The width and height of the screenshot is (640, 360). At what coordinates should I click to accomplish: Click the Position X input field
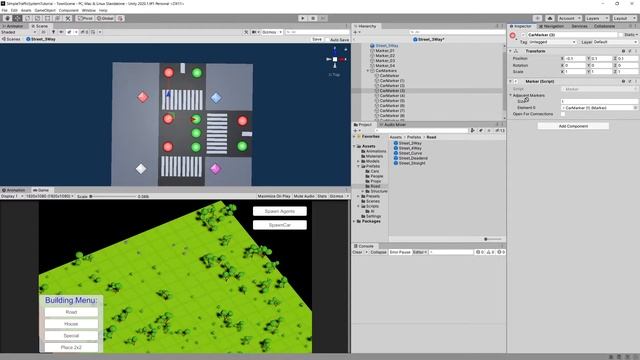(576, 58)
